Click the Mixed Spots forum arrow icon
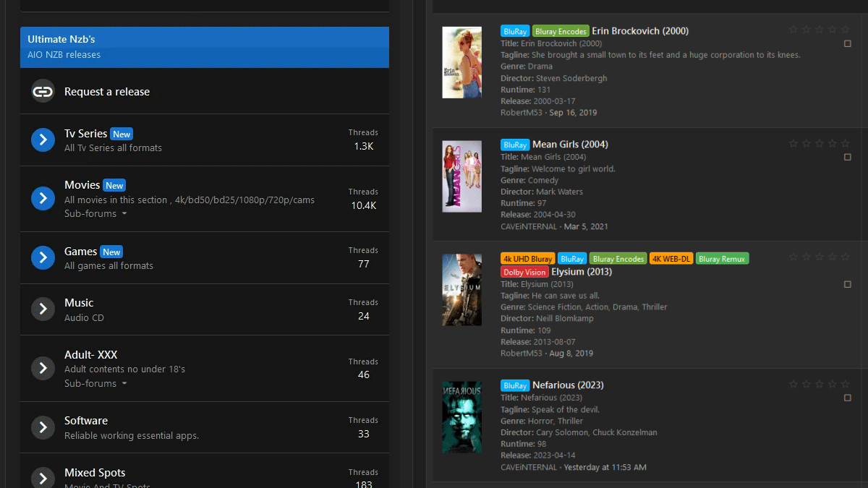The height and width of the screenshot is (488, 868). tap(43, 478)
